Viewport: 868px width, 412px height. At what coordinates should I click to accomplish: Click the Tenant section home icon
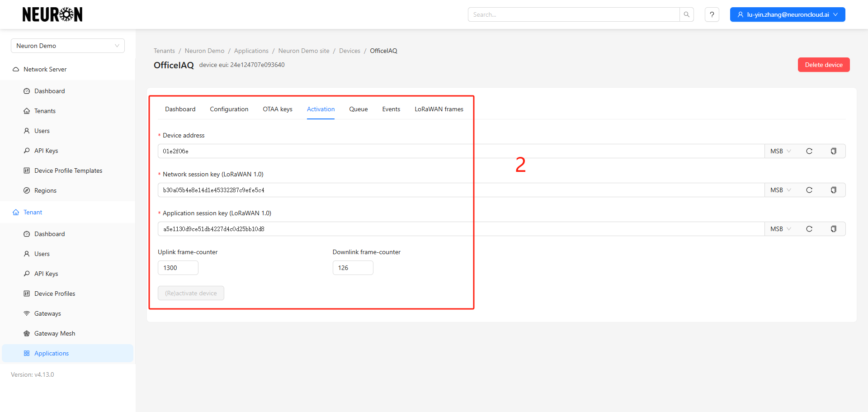(16, 212)
